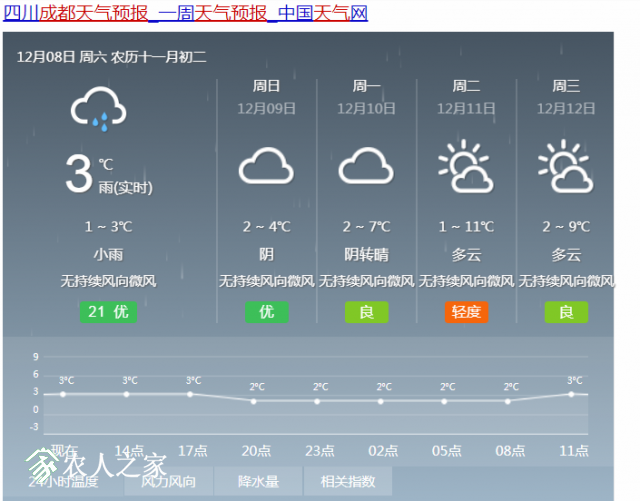This screenshot has height=501, width=640.
Task: Switch to the 降水量 tab
Action: tap(258, 481)
